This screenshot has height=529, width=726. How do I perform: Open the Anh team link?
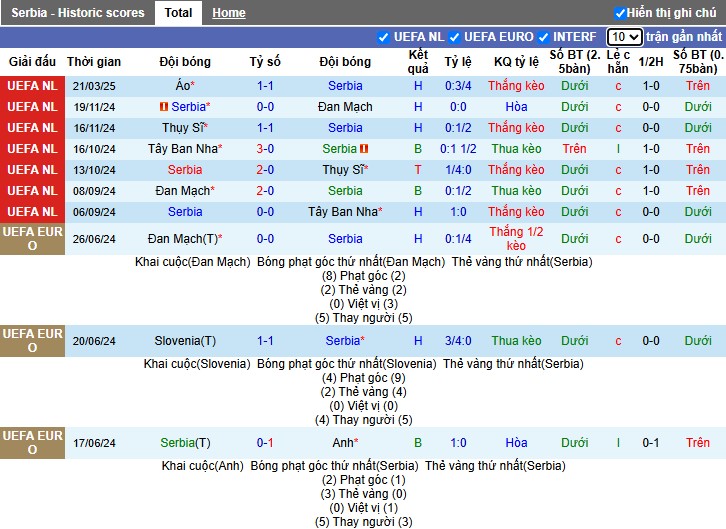tap(343, 443)
